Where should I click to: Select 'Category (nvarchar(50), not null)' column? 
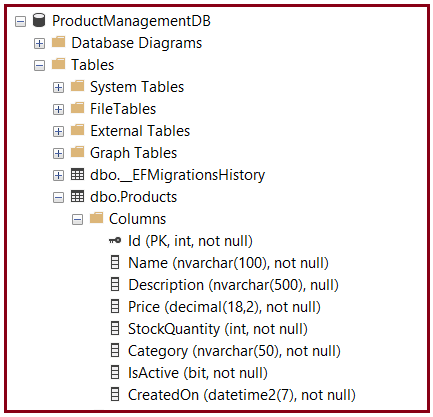point(234,351)
